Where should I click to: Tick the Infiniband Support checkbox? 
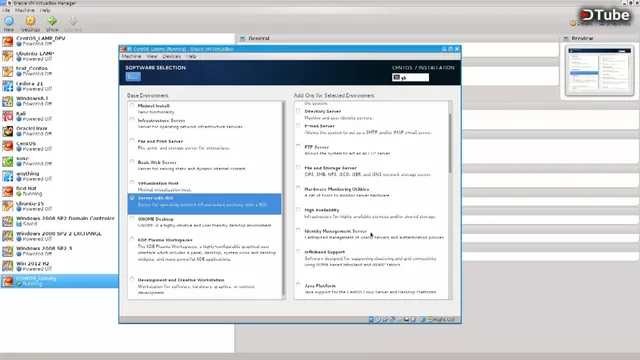[x=298, y=251]
